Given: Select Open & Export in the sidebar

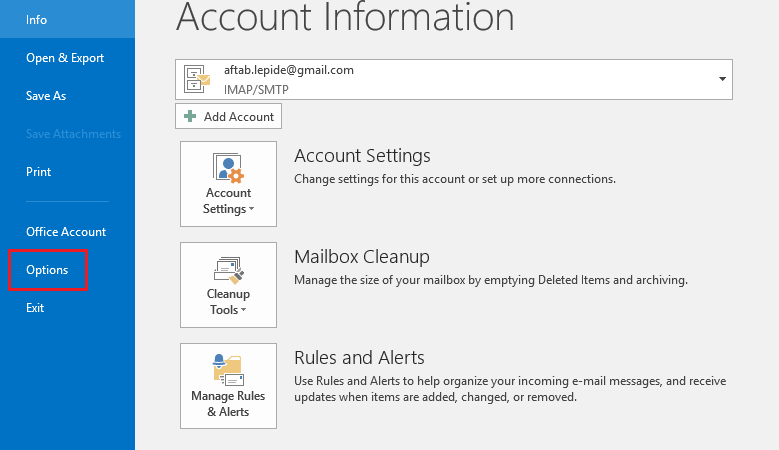Looking at the screenshot, I should [x=65, y=58].
